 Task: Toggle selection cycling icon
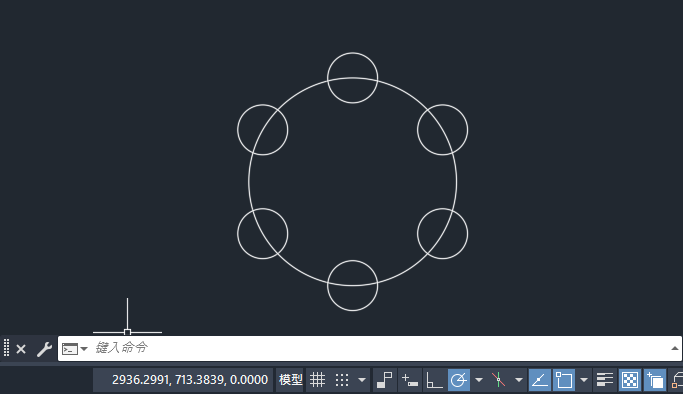pyautogui.click(x=655, y=380)
